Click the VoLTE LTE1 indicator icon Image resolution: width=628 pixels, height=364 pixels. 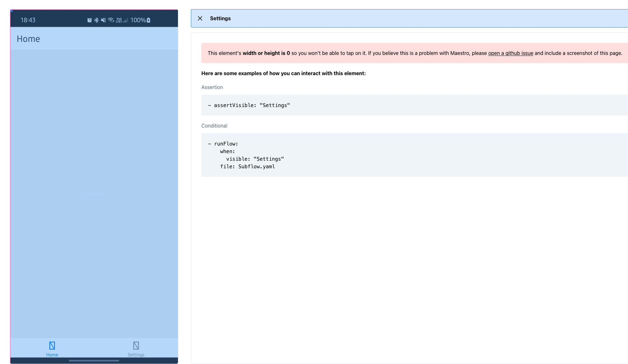pyautogui.click(x=119, y=20)
